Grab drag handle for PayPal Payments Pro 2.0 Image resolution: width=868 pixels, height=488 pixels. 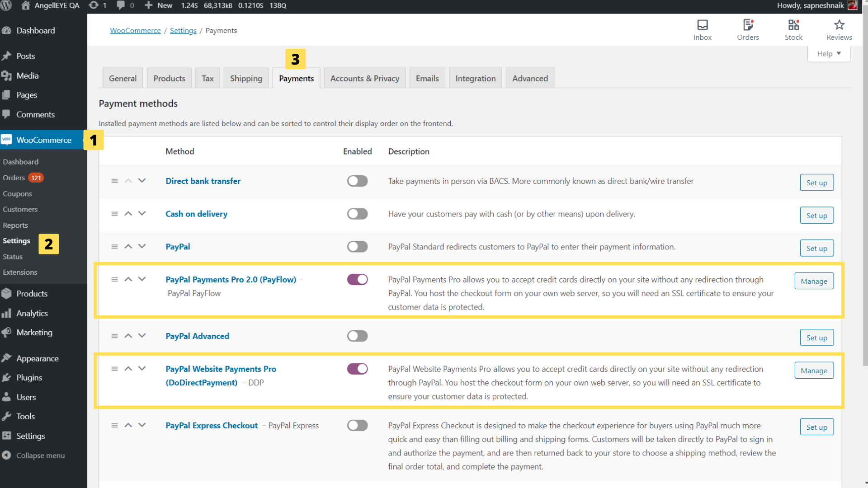pyautogui.click(x=114, y=279)
